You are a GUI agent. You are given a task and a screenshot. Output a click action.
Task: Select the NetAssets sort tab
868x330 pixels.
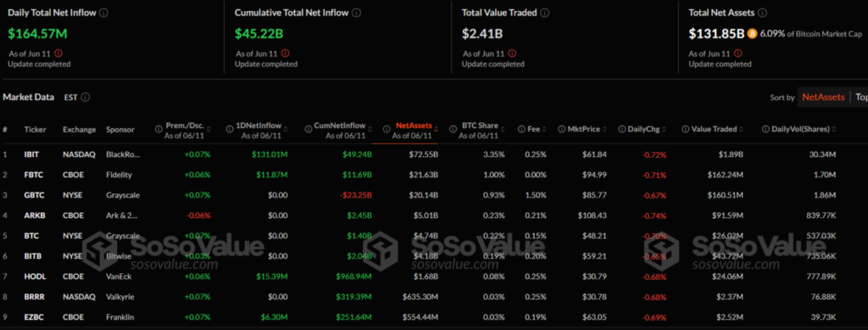click(823, 97)
